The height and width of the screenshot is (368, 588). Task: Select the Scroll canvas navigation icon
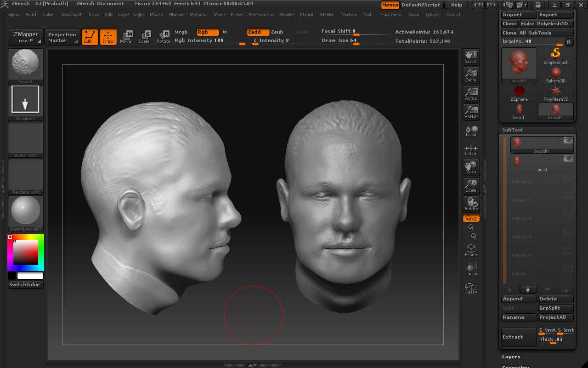(471, 57)
